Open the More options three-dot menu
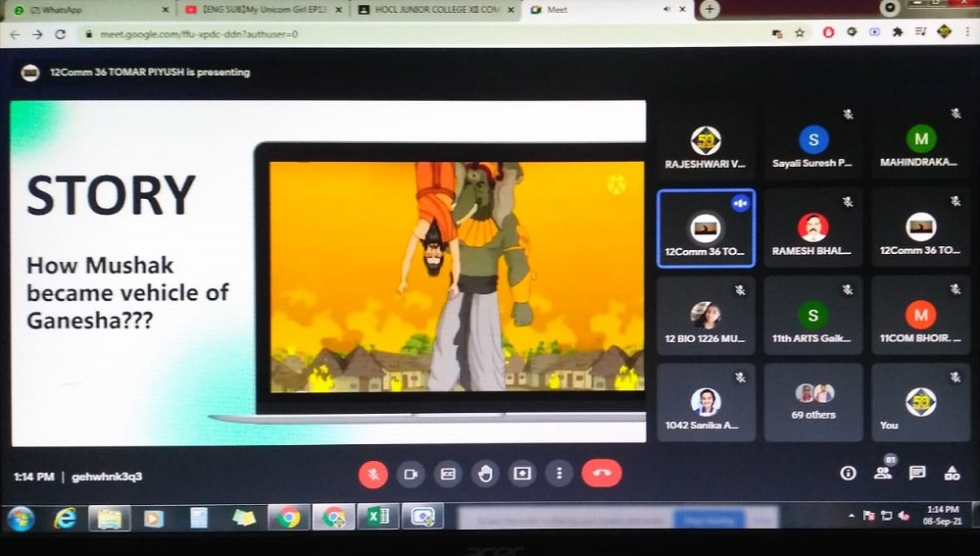The height and width of the screenshot is (556, 980). coord(560,474)
